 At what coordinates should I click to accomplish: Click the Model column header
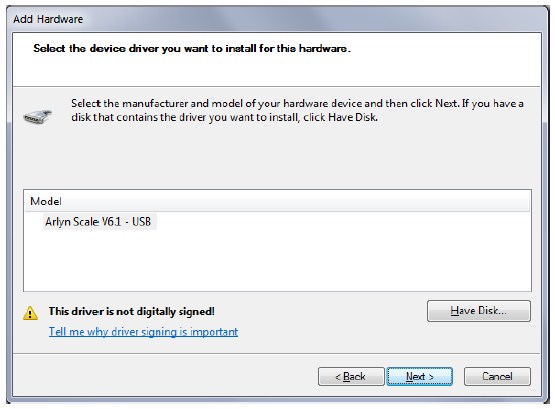click(46, 201)
